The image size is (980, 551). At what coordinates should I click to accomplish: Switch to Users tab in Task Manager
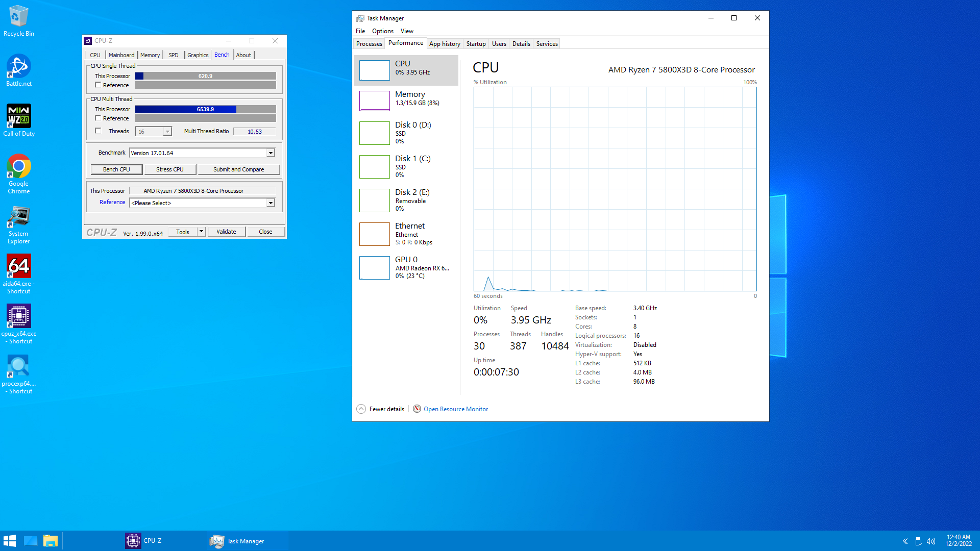(x=499, y=44)
